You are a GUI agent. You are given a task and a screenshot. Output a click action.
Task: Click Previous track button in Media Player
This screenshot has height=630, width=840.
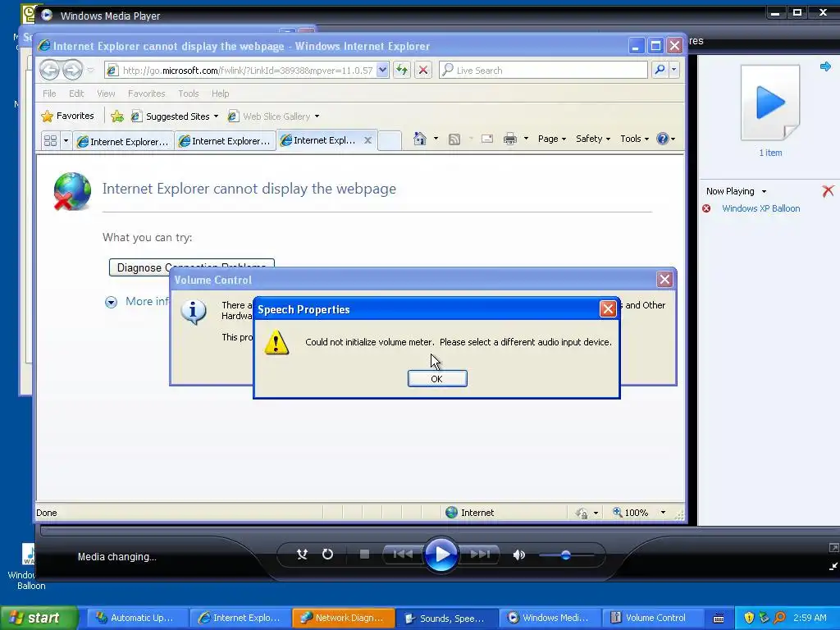403,555
